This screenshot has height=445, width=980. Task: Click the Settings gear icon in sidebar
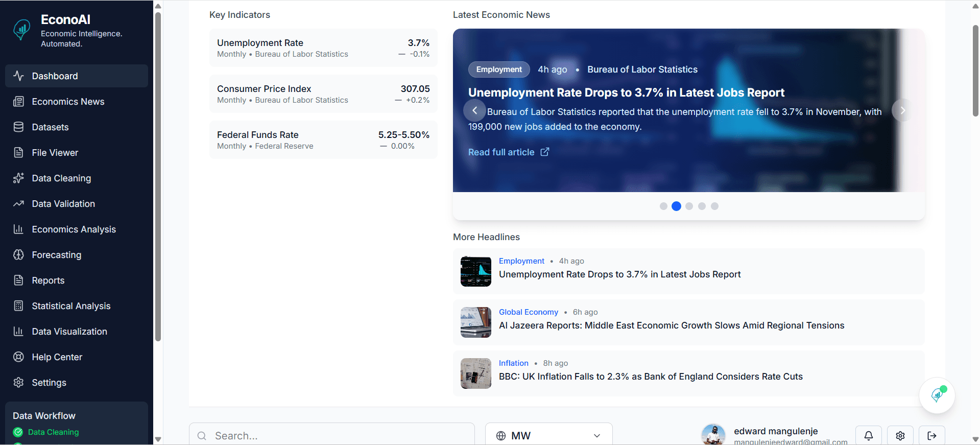(x=18, y=382)
